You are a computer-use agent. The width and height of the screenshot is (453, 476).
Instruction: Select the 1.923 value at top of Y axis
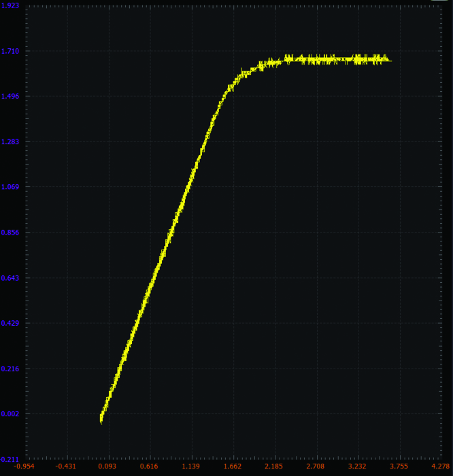click(x=10, y=5)
